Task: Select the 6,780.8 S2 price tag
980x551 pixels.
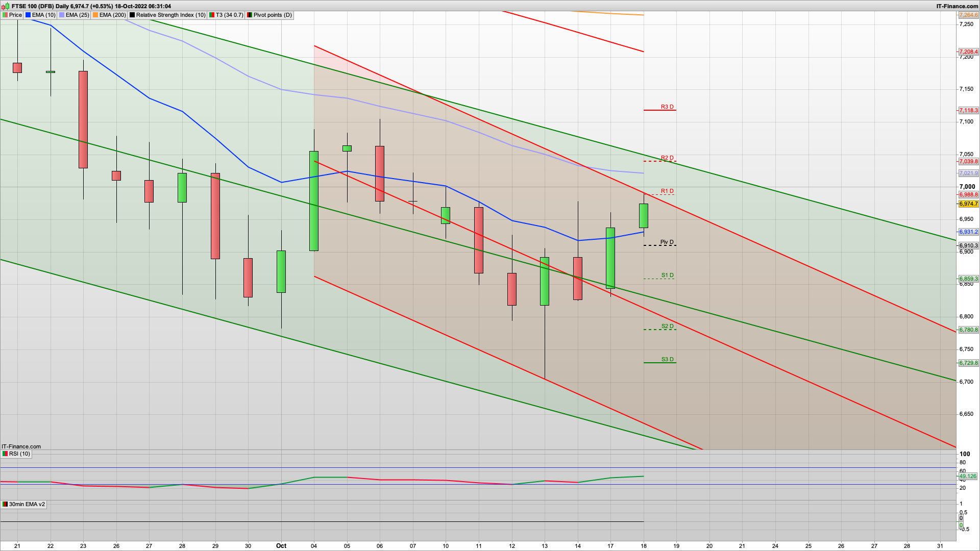Action: (968, 330)
